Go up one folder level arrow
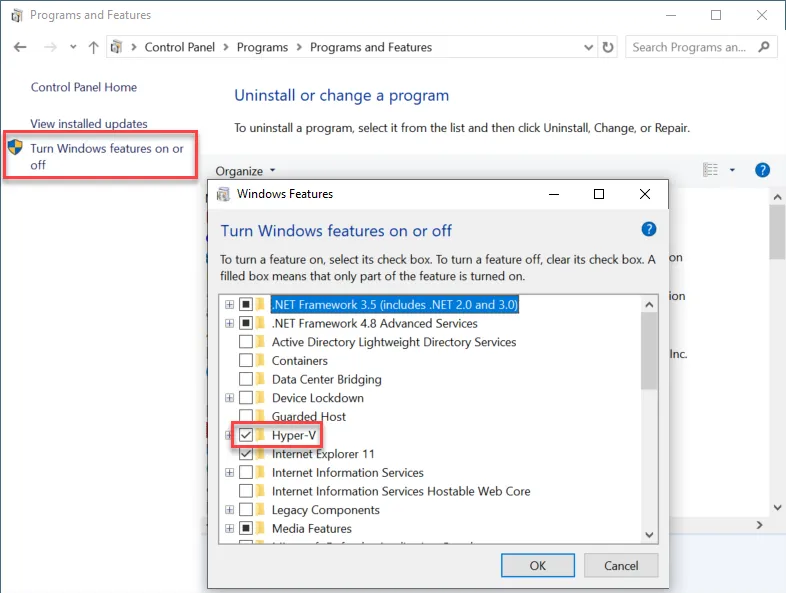This screenshot has width=786, height=593. (93, 47)
